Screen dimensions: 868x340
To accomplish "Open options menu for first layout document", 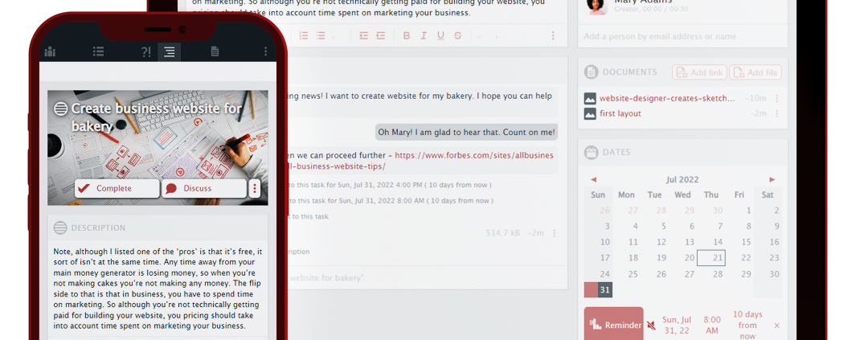I will (777, 113).
